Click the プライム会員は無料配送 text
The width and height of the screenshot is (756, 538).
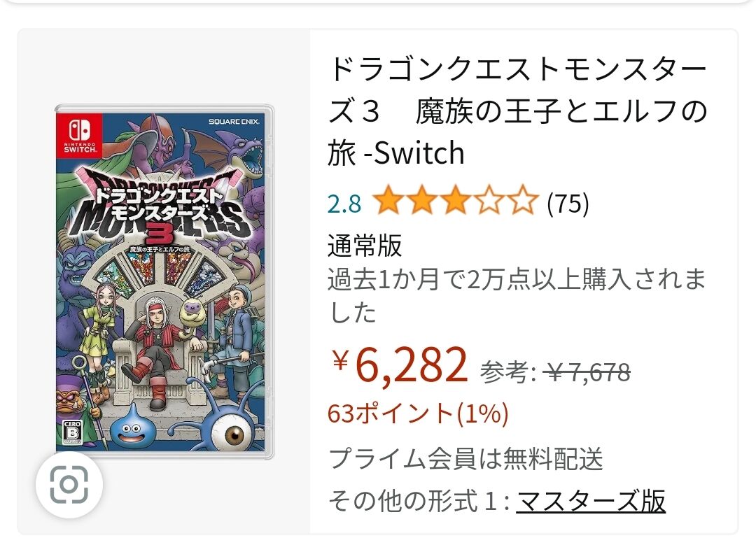(x=465, y=458)
